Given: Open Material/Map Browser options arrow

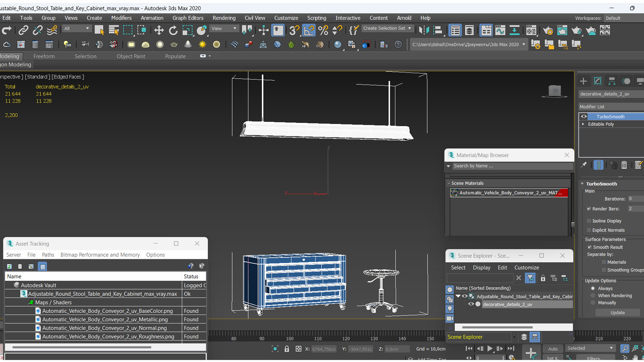Looking at the screenshot, I should 448,166.
